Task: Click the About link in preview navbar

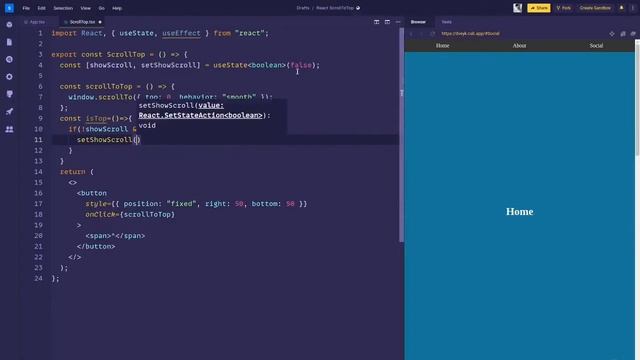Action: [x=519, y=46]
